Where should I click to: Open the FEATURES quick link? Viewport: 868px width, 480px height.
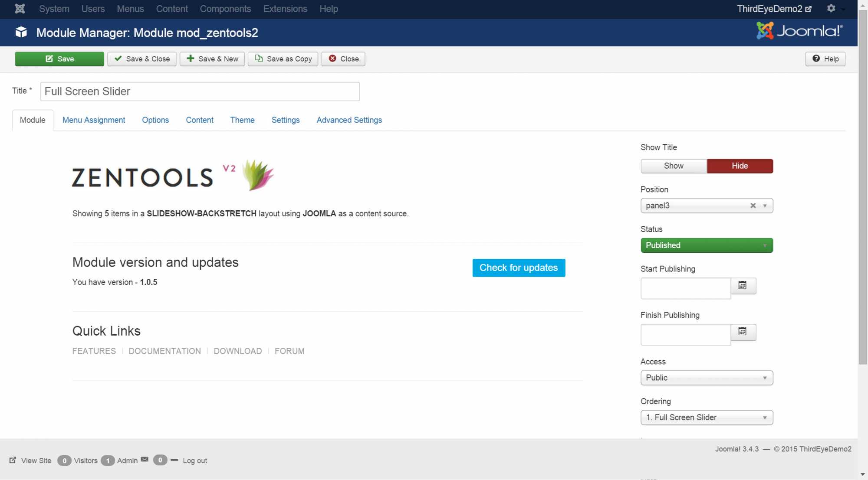pyautogui.click(x=94, y=351)
